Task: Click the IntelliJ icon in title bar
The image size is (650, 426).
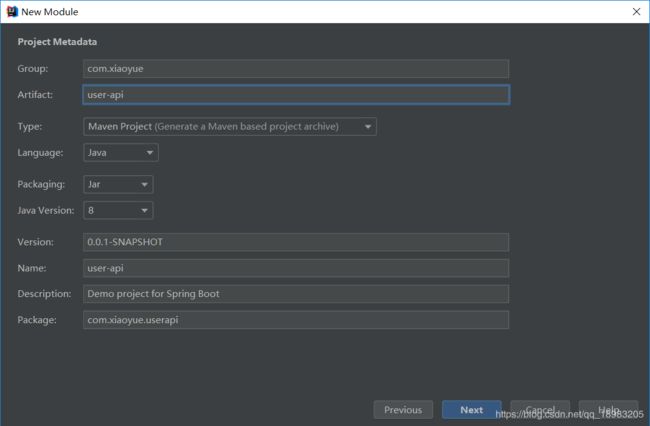Action: pos(12,12)
